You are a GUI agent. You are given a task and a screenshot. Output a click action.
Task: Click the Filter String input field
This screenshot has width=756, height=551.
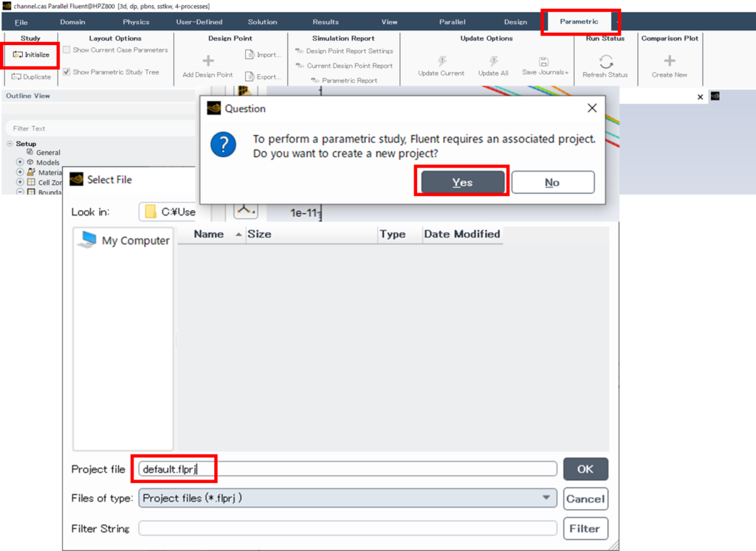tap(348, 528)
